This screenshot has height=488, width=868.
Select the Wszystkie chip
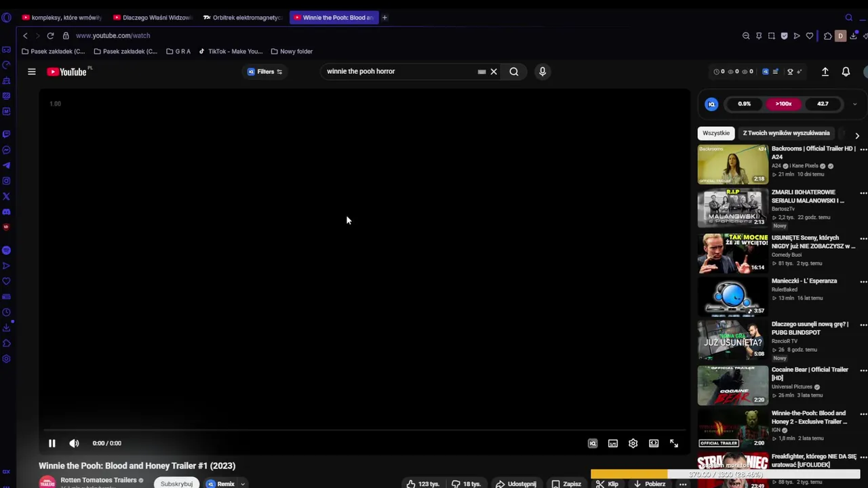(716, 134)
